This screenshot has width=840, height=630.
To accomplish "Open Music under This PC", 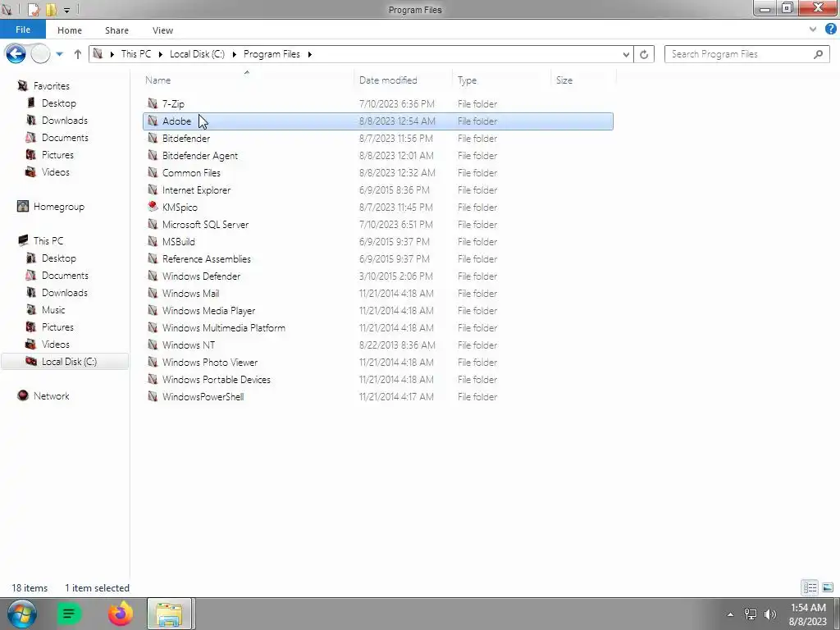I will 53,309.
